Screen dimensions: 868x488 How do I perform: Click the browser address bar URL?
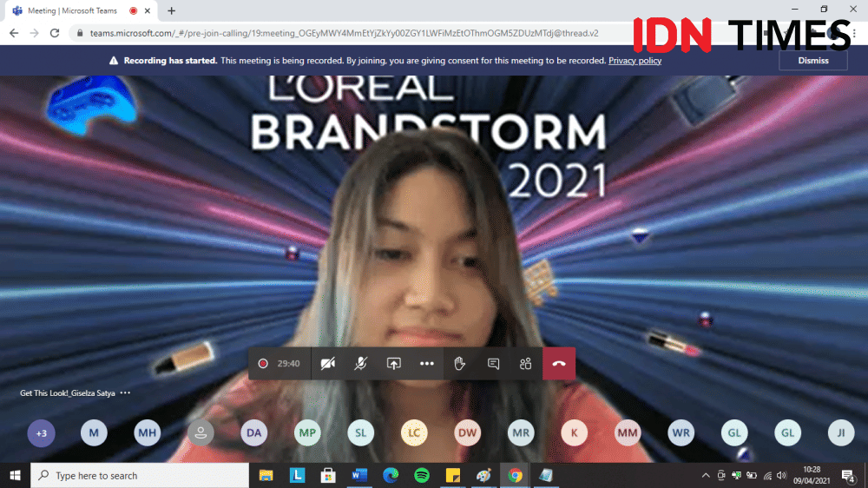click(x=347, y=33)
